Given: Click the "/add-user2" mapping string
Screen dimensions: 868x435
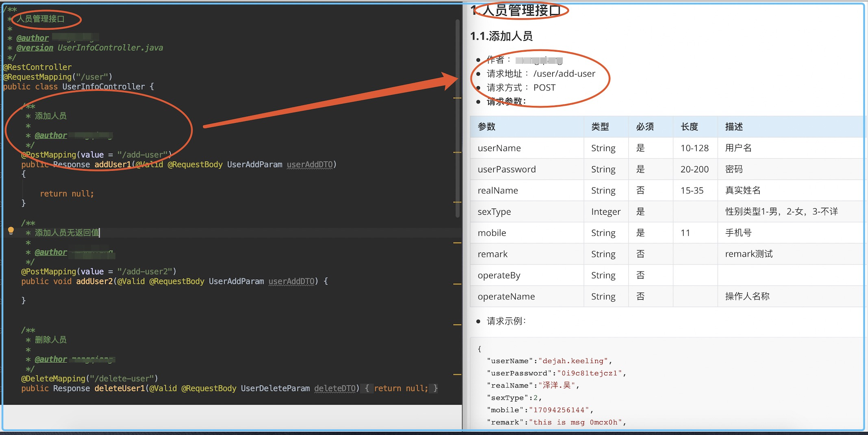Looking at the screenshot, I should pos(145,272).
